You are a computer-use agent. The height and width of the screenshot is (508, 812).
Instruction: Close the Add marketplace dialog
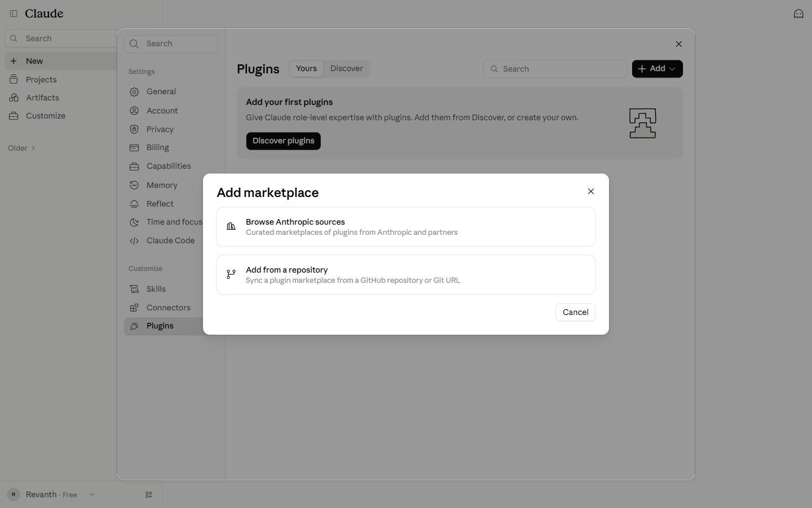[x=591, y=191]
